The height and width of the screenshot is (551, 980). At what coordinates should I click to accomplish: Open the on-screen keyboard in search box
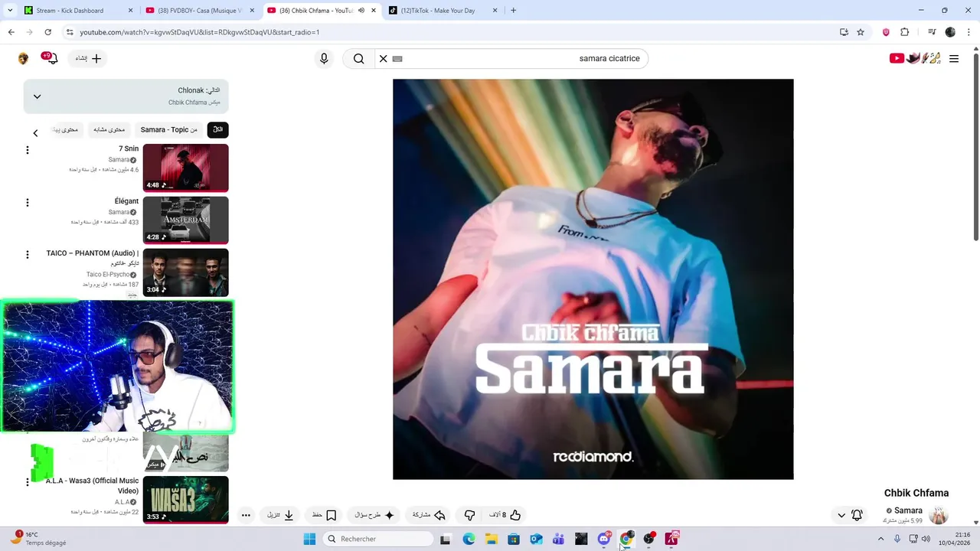click(x=397, y=59)
